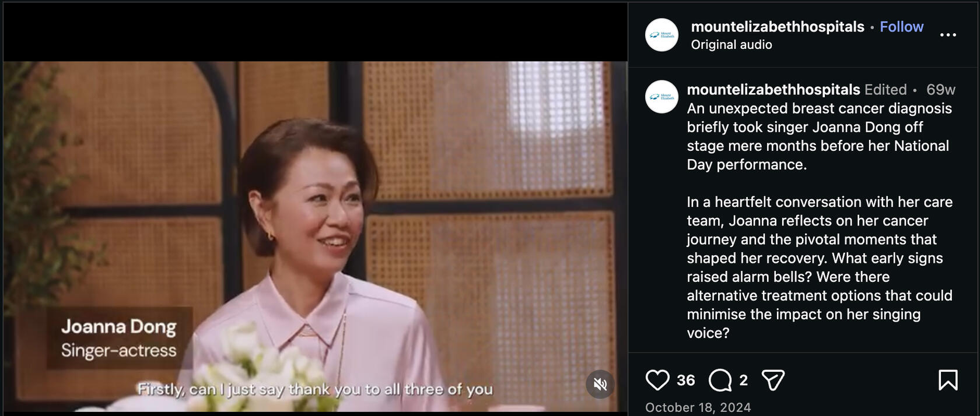Click the Original audio link

731,45
